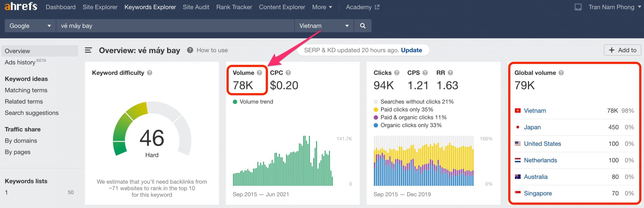
Task: Open Matching terms
Action: 26,90
